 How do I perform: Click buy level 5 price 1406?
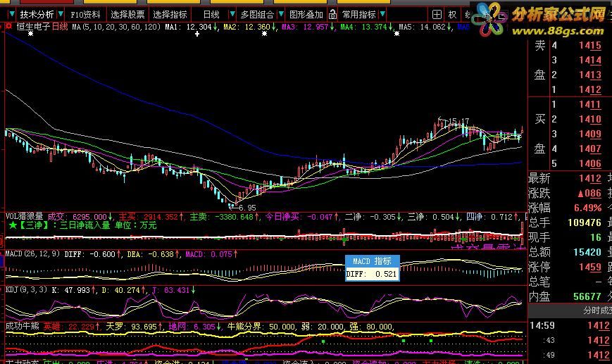click(x=590, y=163)
